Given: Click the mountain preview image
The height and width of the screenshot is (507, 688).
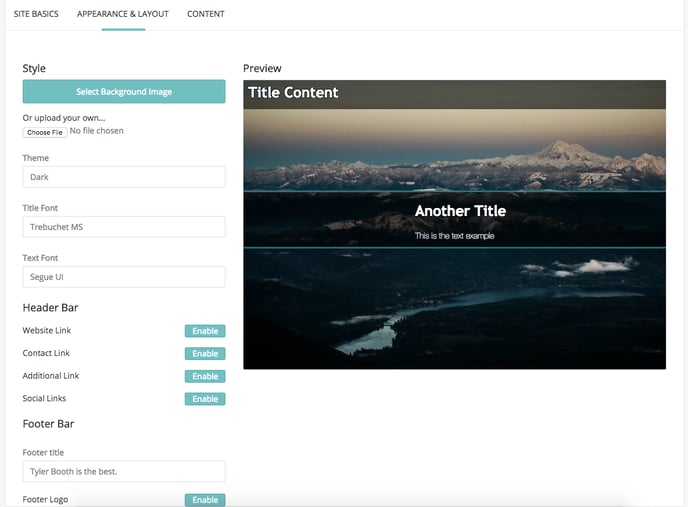Looking at the screenshot, I should click(455, 224).
